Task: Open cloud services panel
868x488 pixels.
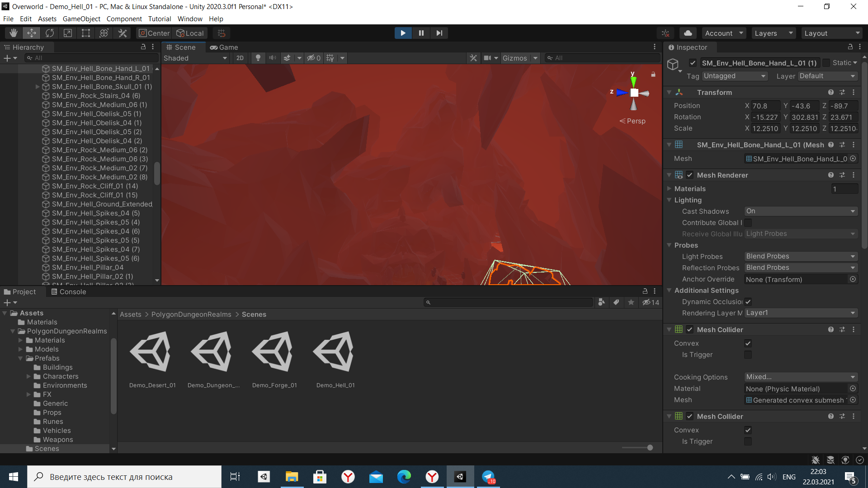Action: pyautogui.click(x=688, y=33)
